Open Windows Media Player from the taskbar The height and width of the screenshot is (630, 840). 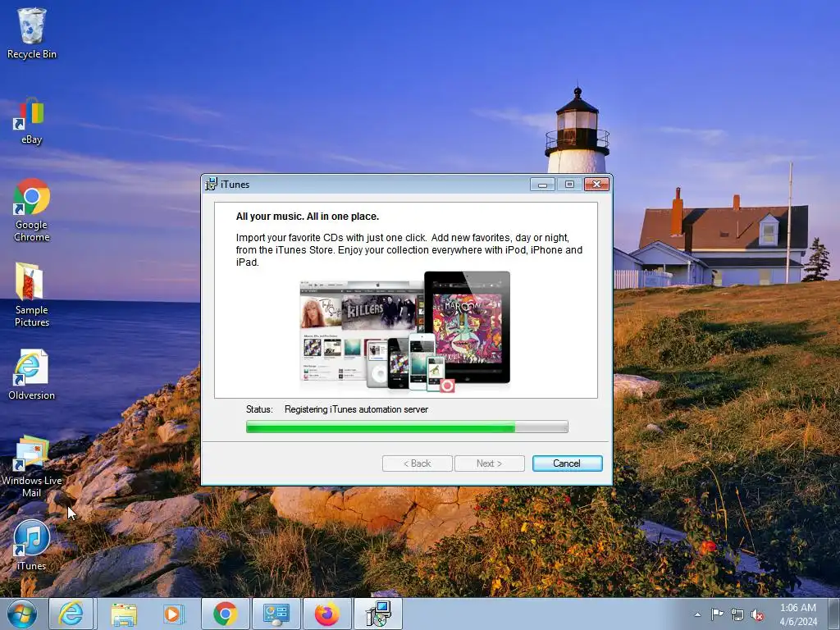coord(172,614)
